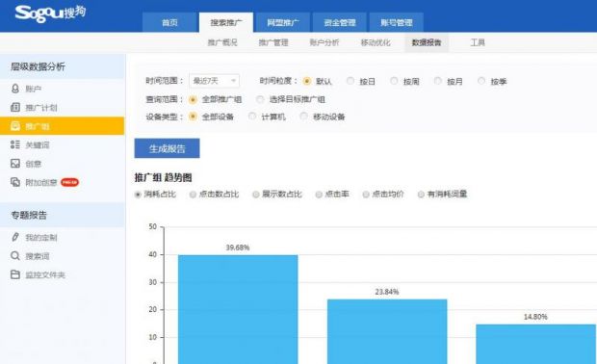
Task: Switch chart to 点击均价
Action: pyautogui.click(x=366, y=195)
